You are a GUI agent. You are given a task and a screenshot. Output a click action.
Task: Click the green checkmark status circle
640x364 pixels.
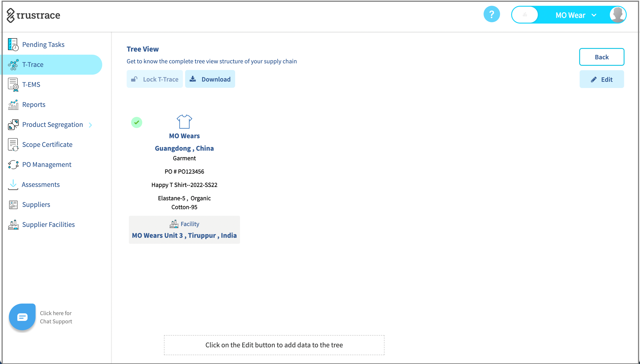click(136, 122)
